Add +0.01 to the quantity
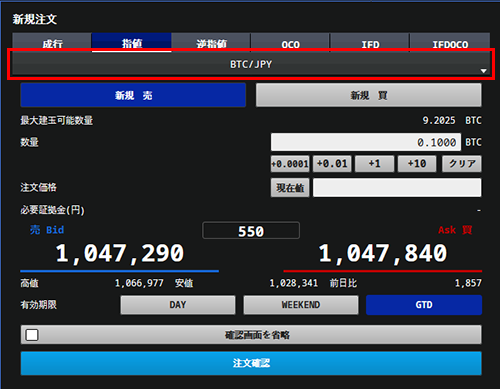This screenshot has height=389, width=500. click(332, 164)
